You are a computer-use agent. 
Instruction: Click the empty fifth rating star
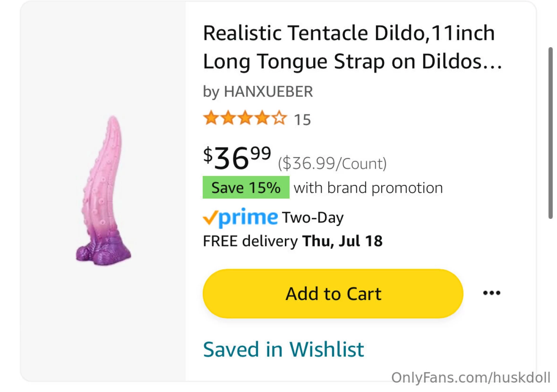click(x=279, y=118)
